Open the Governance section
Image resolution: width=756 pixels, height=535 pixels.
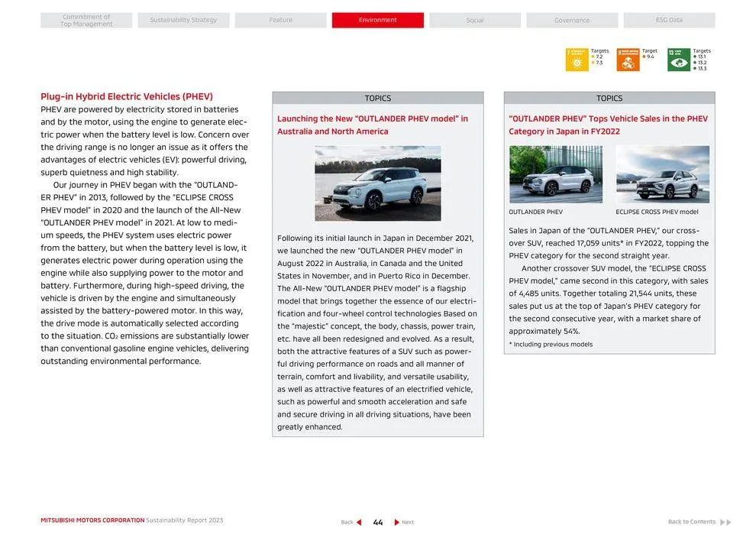pos(573,20)
